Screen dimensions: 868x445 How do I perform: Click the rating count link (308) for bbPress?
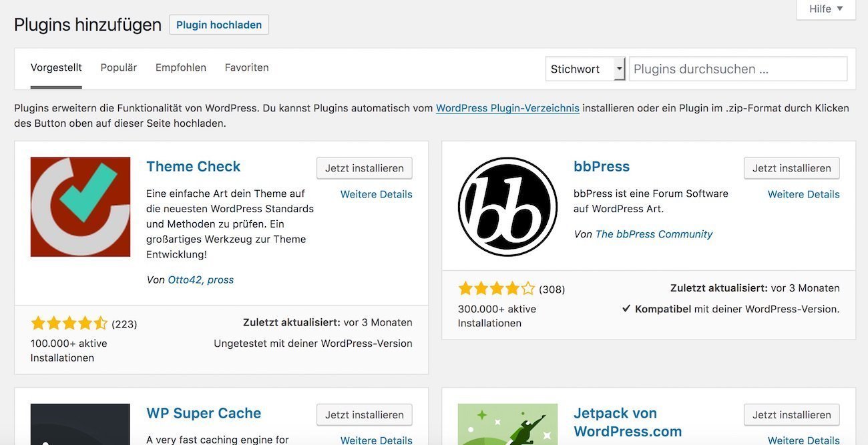[x=553, y=289]
